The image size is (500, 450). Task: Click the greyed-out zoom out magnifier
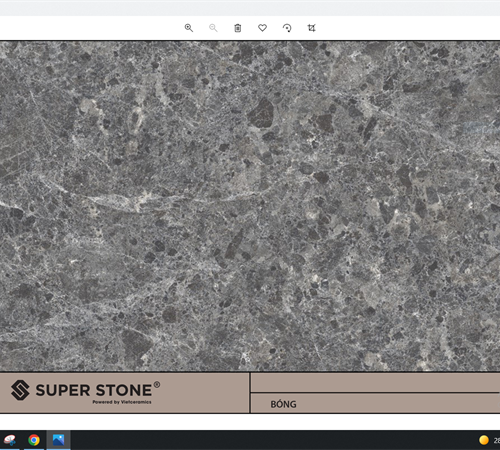213,28
